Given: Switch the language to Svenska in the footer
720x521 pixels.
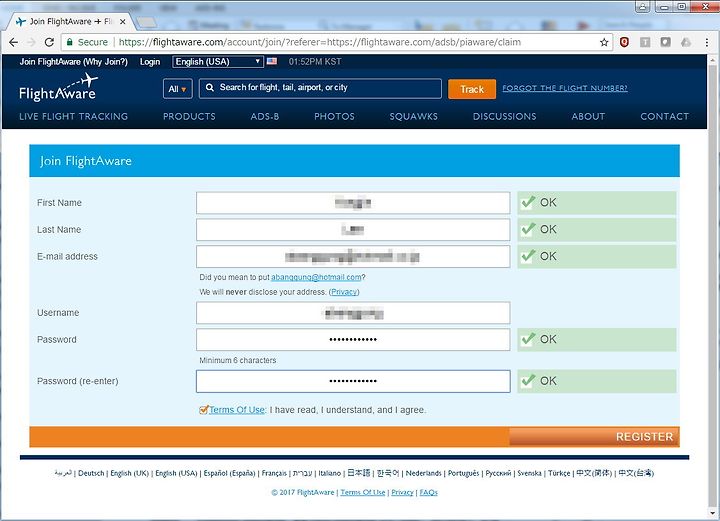Looking at the screenshot, I should coord(529,473).
